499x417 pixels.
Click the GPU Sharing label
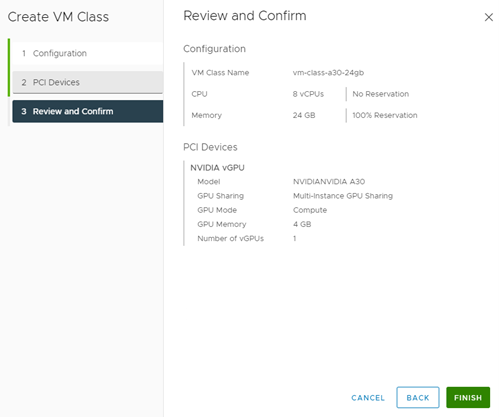(220, 196)
